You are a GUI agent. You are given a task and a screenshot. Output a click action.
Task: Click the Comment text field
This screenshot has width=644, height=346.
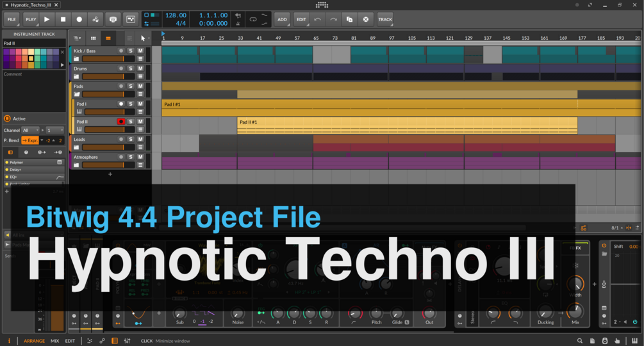pyautogui.click(x=34, y=91)
